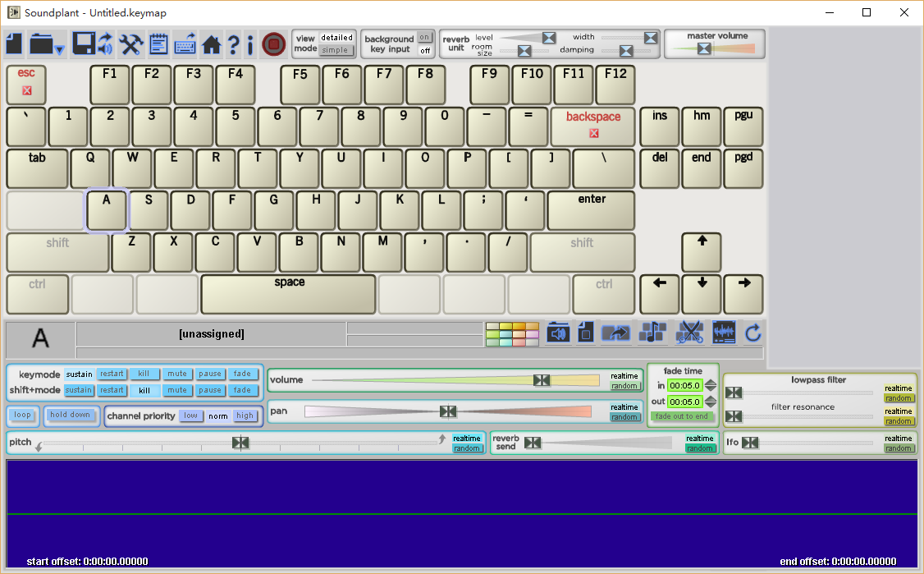
Task: Click the scissors clear key icon
Action: point(689,333)
